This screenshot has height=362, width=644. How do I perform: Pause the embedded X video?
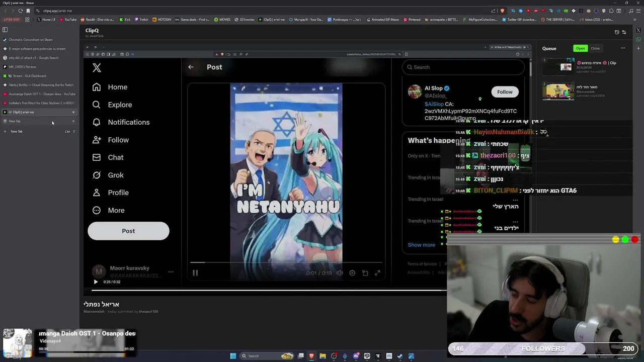(x=195, y=273)
